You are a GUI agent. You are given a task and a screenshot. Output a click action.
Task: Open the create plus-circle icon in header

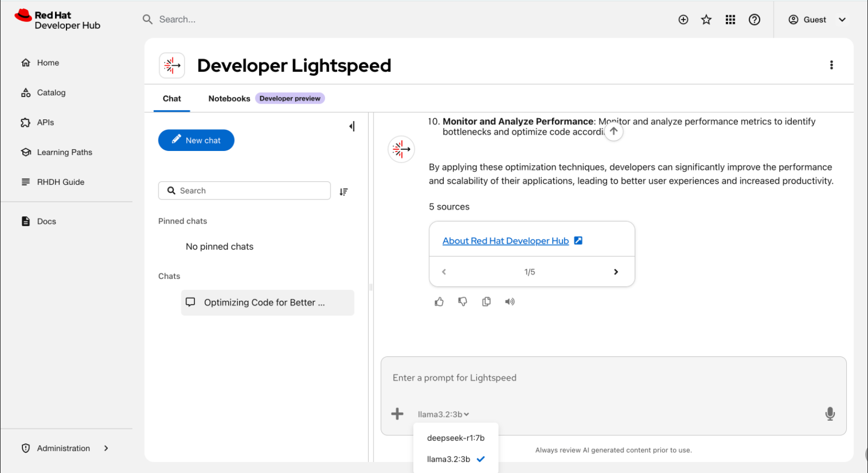tap(683, 20)
